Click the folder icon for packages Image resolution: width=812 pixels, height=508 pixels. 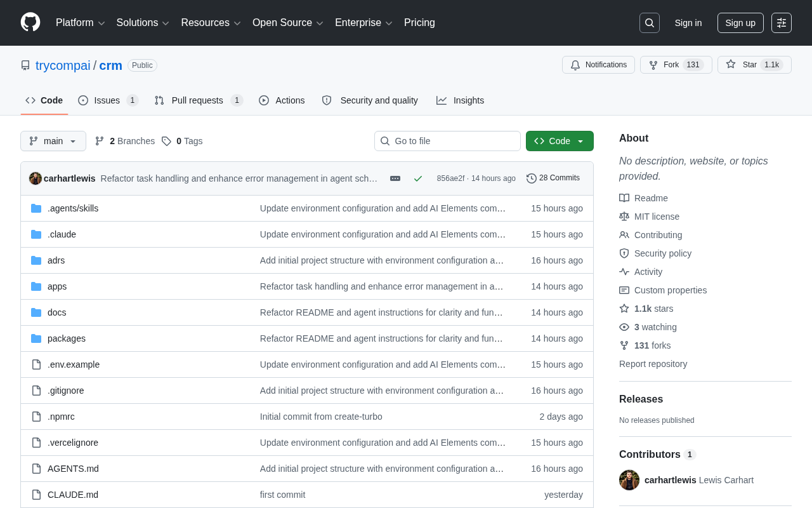point(36,338)
